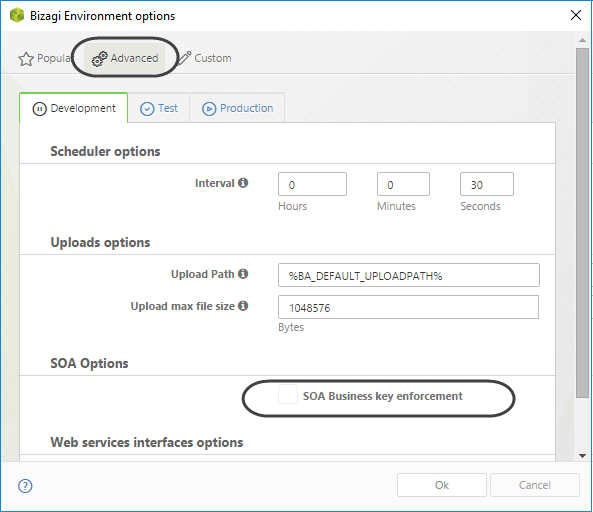Click the Custom pencil icon

click(x=184, y=58)
